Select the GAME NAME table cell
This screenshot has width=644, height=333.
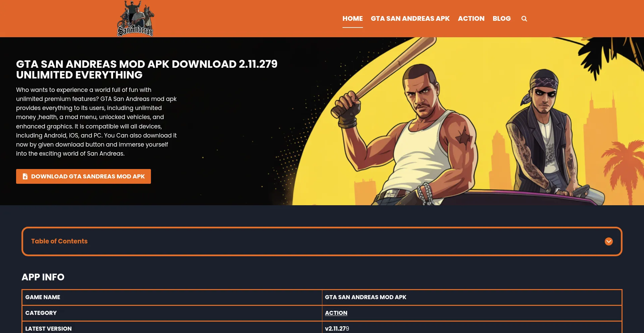pos(172,297)
